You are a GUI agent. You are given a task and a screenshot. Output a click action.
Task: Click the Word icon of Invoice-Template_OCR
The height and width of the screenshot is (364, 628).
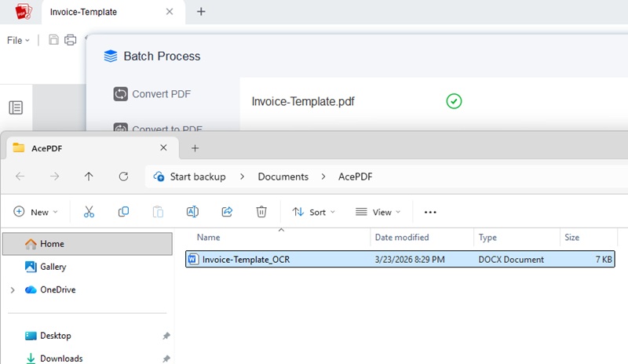pos(192,259)
